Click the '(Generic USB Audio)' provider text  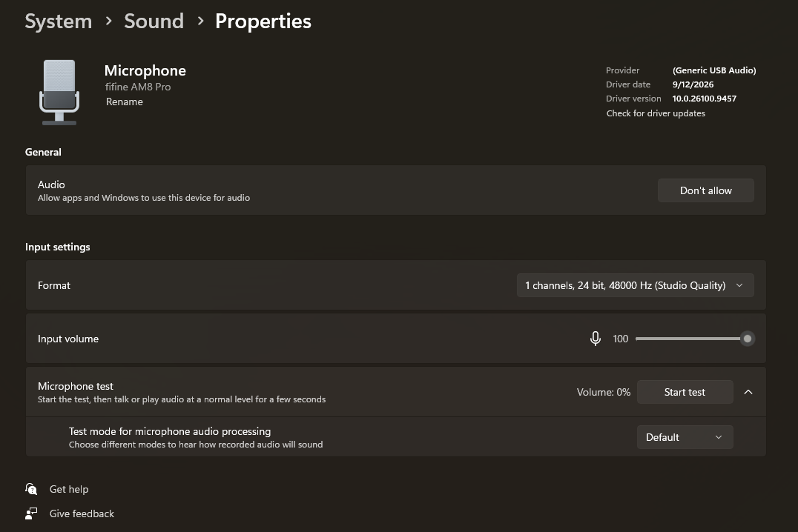(x=714, y=70)
